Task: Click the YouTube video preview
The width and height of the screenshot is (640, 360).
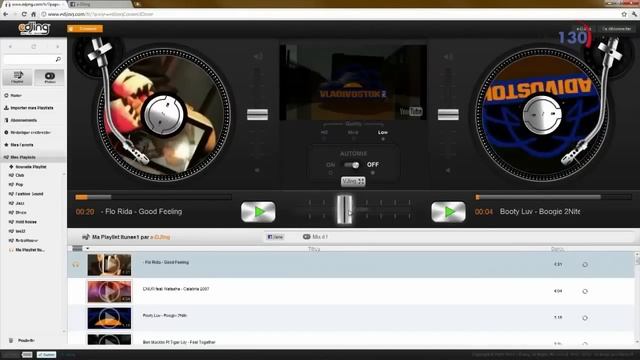Action: point(353,82)
